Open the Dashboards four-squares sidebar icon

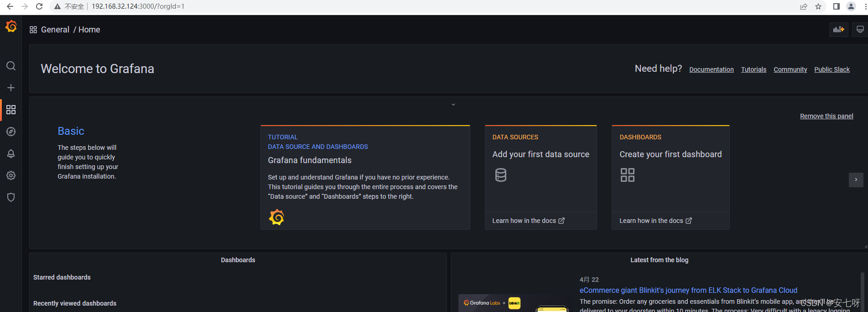(x=11, y=110)
